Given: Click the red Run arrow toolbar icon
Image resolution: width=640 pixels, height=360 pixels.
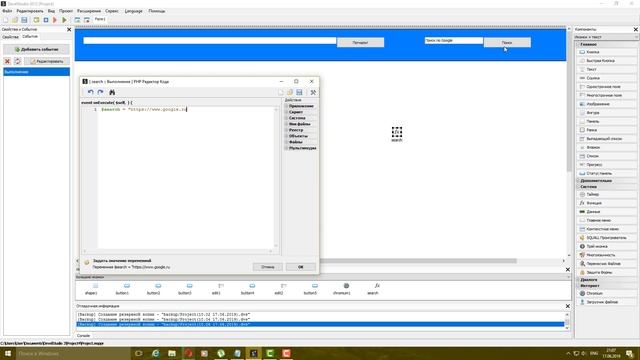Looking at the screenshot, I should tap(55, 20).
